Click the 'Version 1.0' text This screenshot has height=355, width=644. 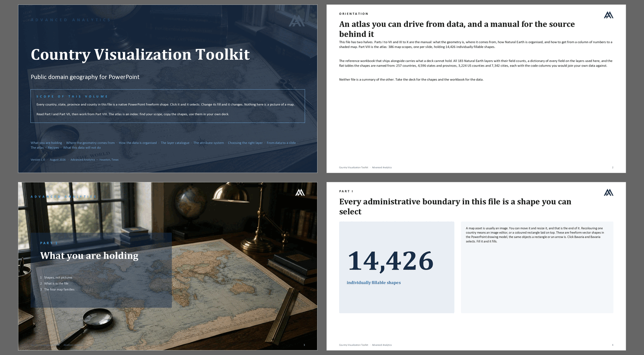(x=38, y=160)
